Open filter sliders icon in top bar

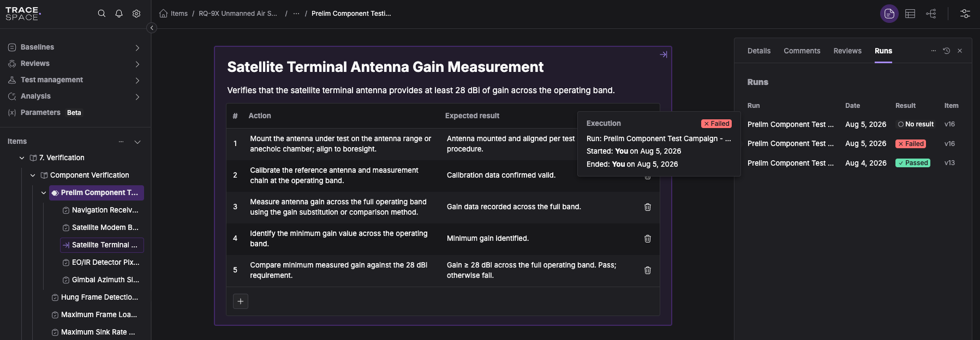coord(965,14)
